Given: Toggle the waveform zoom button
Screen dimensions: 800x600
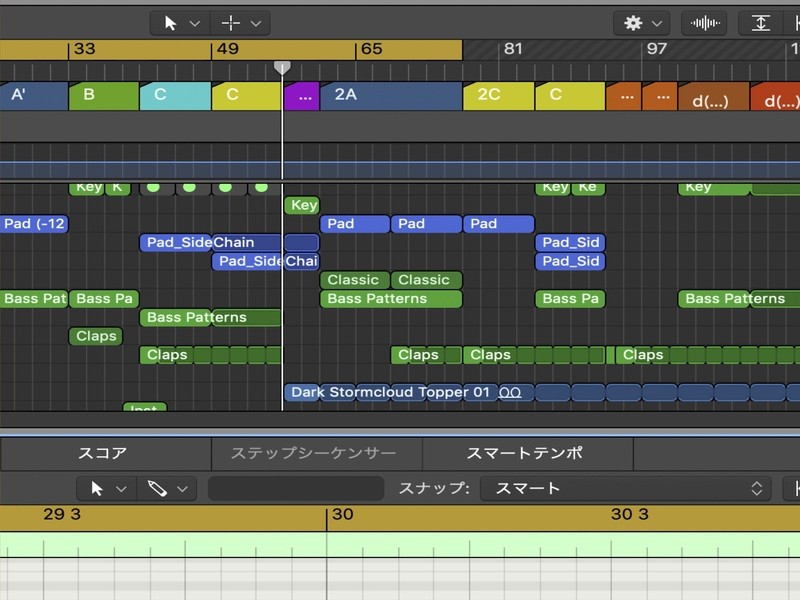Looking at the screenshot, I should tap(704, 23).
